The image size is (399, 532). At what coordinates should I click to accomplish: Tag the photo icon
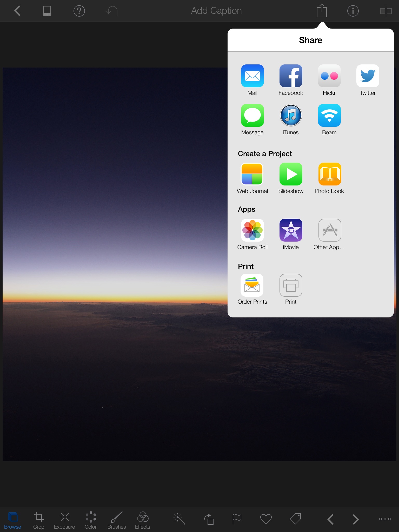tap(295, 519)
